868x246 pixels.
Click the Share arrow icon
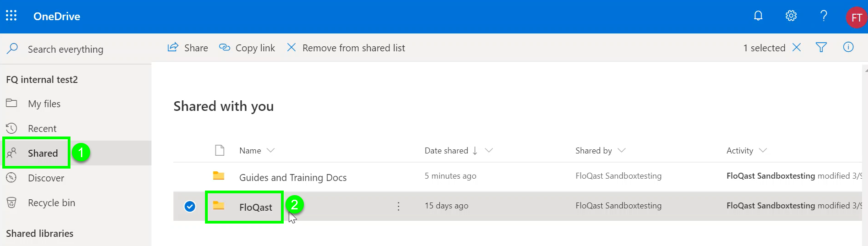tap(173, 47)
